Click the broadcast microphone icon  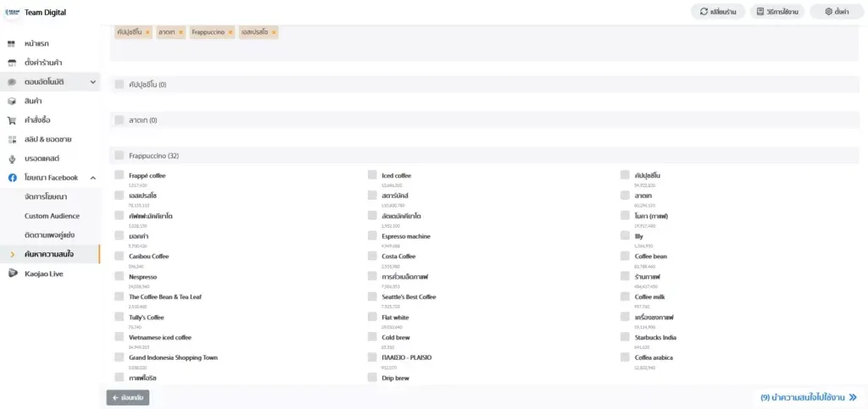(12, 159)
